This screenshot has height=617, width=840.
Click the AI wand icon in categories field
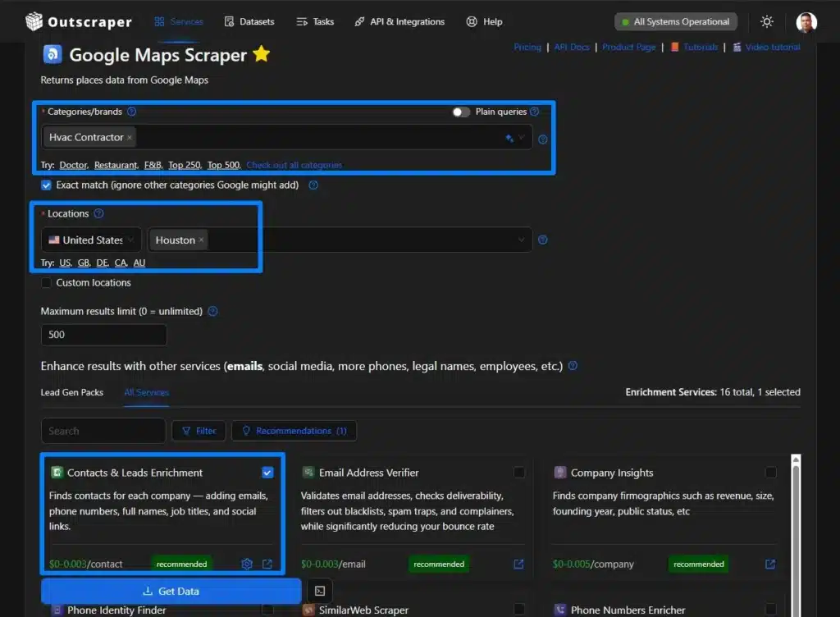pos(510,139)
